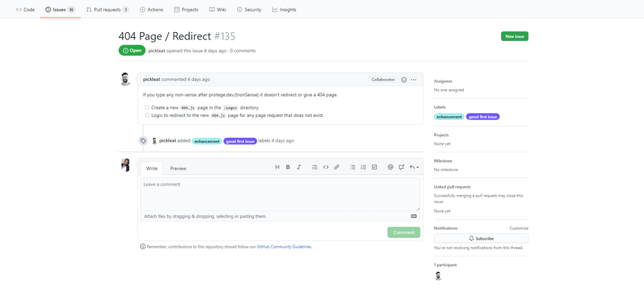Image resolution: width=644 pixels, height=293 pixels.
Task: Subscribe to notifications for this issue
Action: [x=481, y=238]
